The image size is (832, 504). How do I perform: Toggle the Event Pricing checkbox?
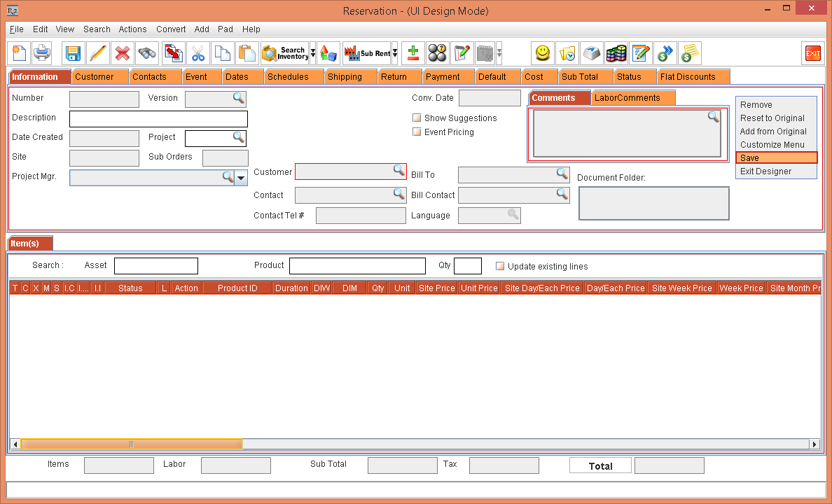point(417,132)
